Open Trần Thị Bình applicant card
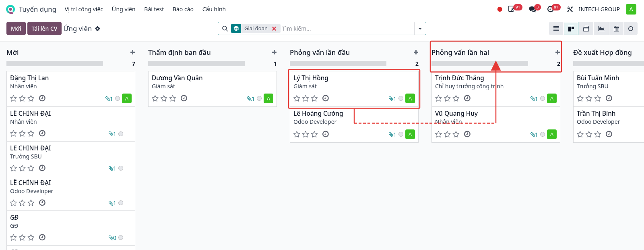644x250 pixels. (609, 125)
